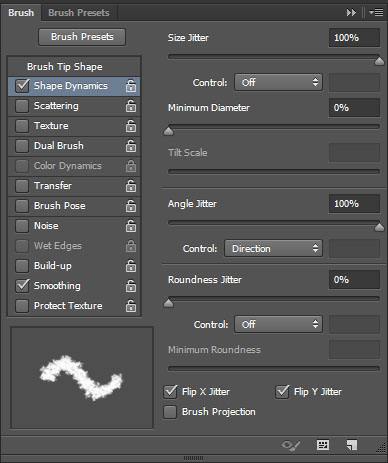Screen dimensions: 388x463
Task: Click the Brush Presets button
Action: 82,37
